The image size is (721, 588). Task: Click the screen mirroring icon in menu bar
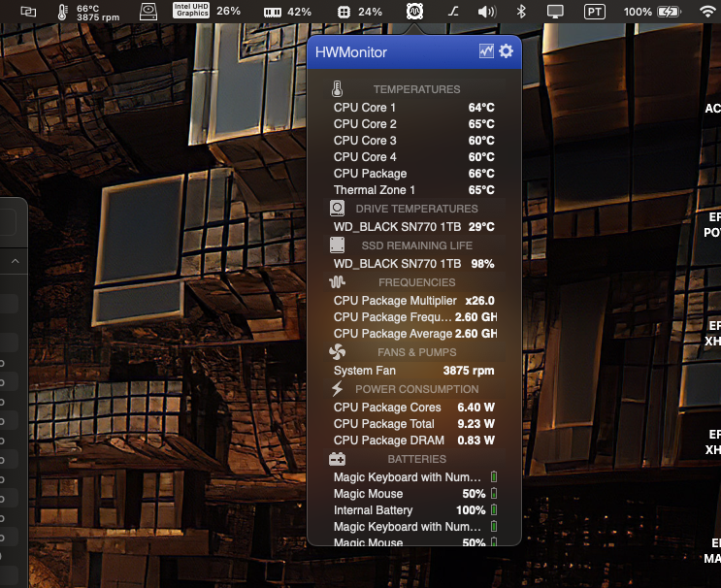(28, 12)
